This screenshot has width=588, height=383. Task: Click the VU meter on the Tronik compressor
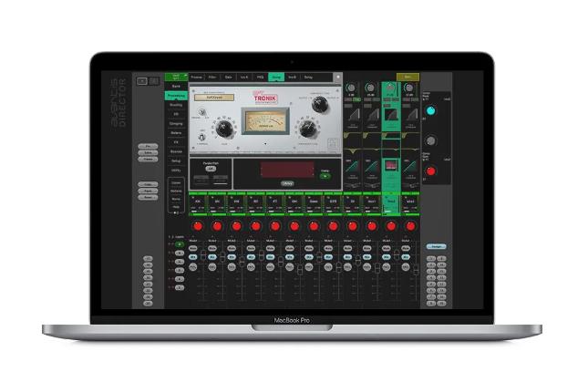click(265, 120)
